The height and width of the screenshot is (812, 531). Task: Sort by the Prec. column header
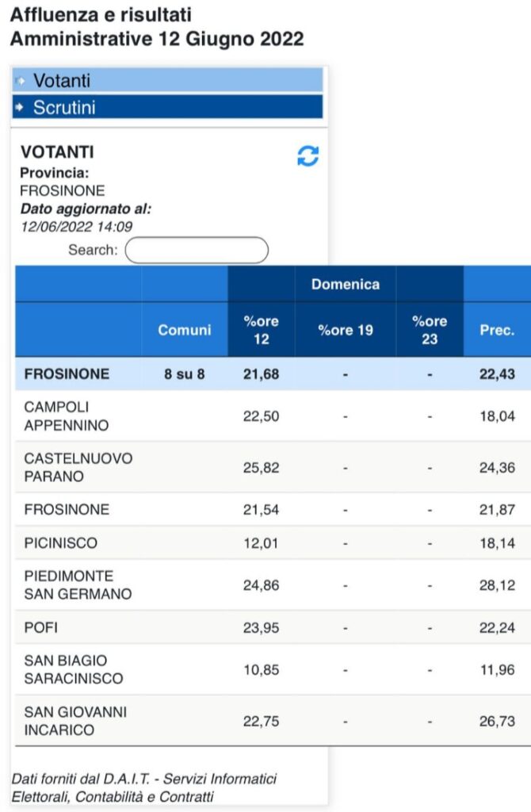[x=497, y=330]
